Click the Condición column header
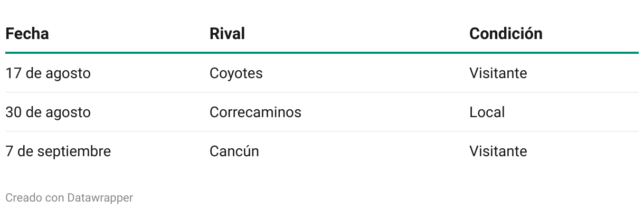 tap(506, 34)
